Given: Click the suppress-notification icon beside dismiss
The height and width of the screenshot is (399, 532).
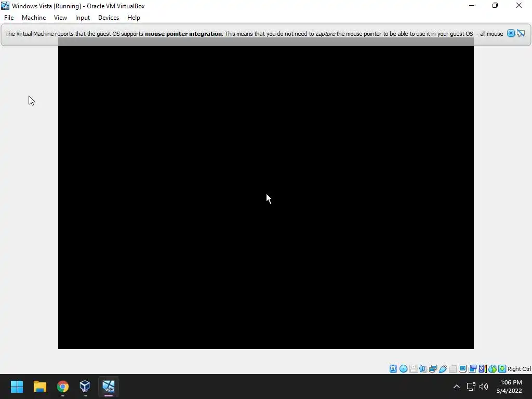Looking at the screenshot, I should (x=521, y=33).
